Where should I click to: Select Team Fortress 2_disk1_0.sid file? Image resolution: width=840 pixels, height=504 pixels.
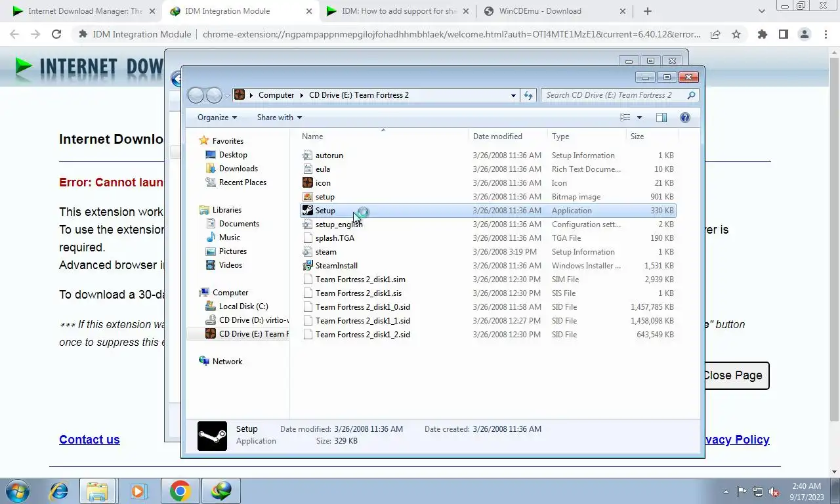pyautogui.click(x=488, y=307)
